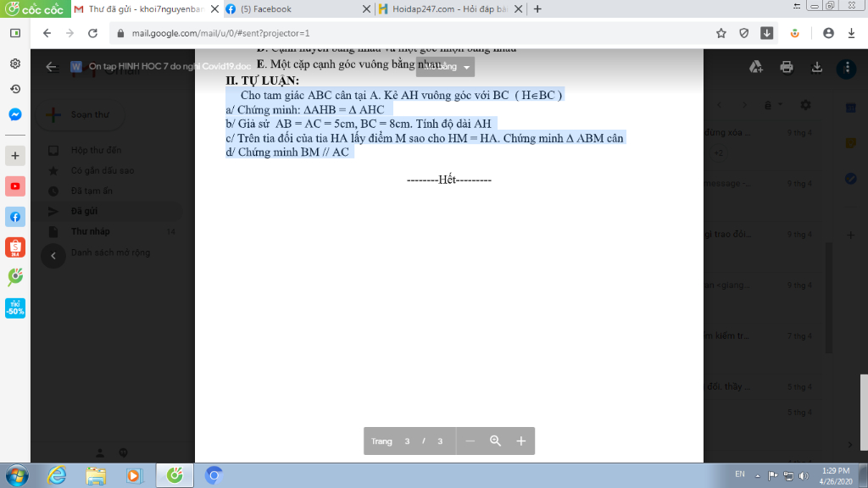This screenshot has width=868, height=488.
Task: Go forward in browser history
Action: click(70, 33)
